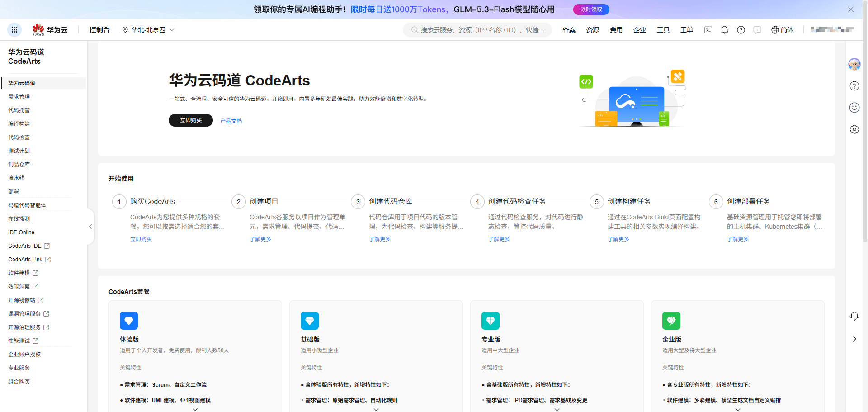Image resolution: width=868 pixels, height=412 pixels.
Task: Click the AI assistant avatar icon
Action: (854, 64)
